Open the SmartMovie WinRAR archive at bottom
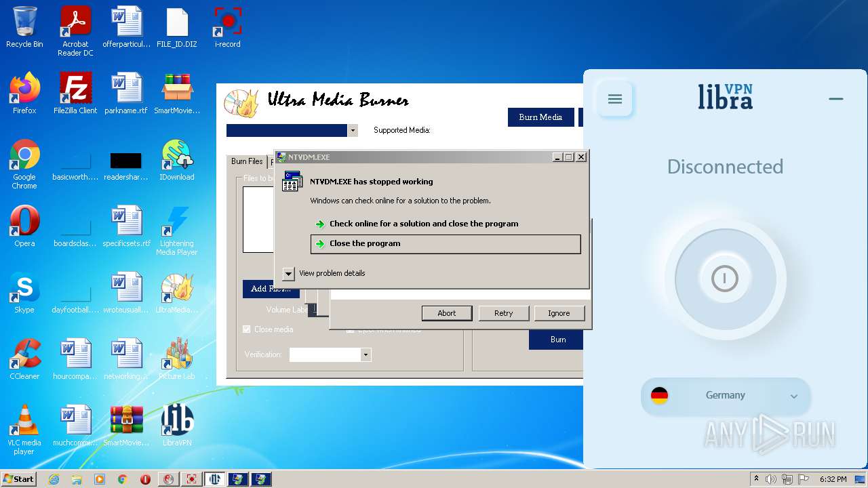The width and height of the screenshot is (868, 488). [126, 426]
